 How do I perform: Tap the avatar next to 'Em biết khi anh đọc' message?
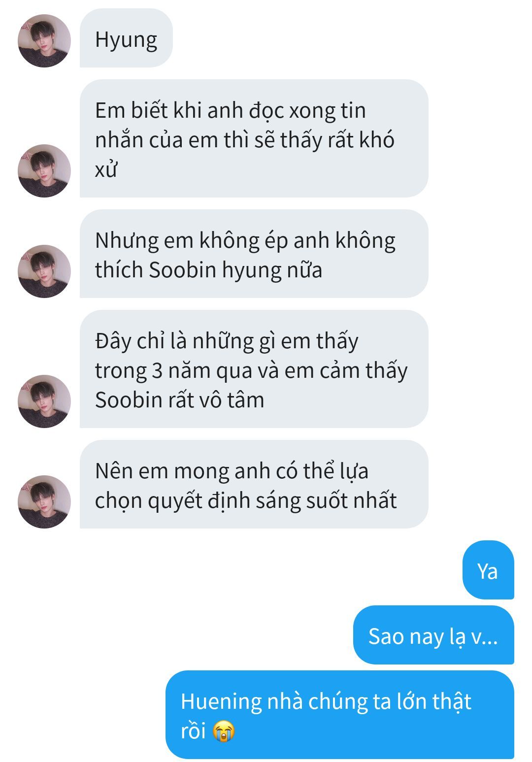(x=44, y=171)
